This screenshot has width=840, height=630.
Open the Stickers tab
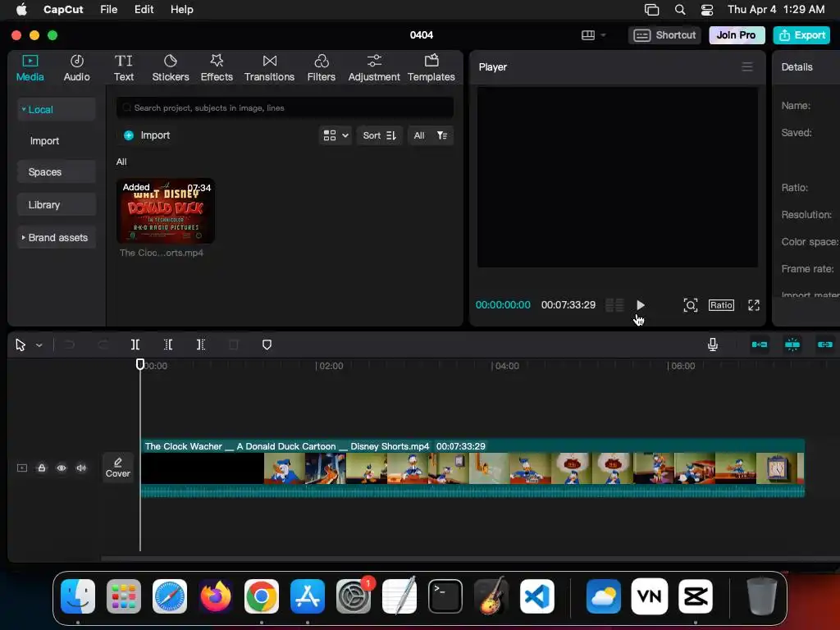[x=171, y=68]
